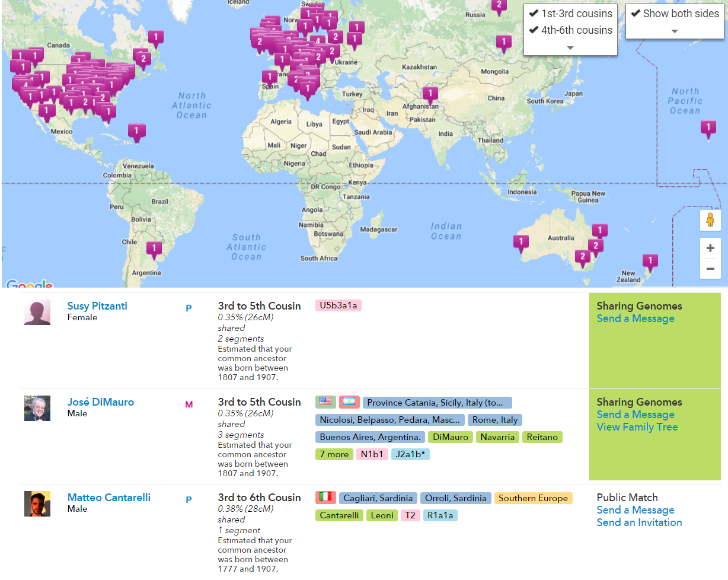This screenshot has height=580, width=728.
Task: Select the marker in New Zealand
Action: (x=650, y=262)
